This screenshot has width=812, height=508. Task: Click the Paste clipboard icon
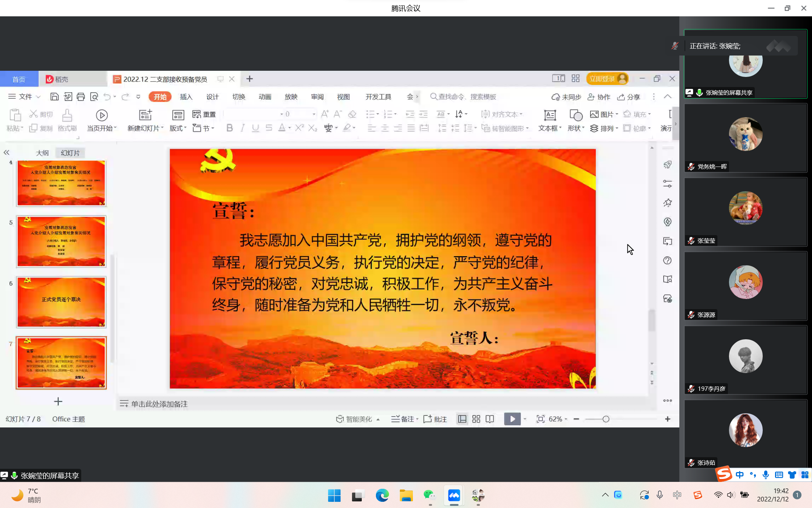click(x=15, y=115)
